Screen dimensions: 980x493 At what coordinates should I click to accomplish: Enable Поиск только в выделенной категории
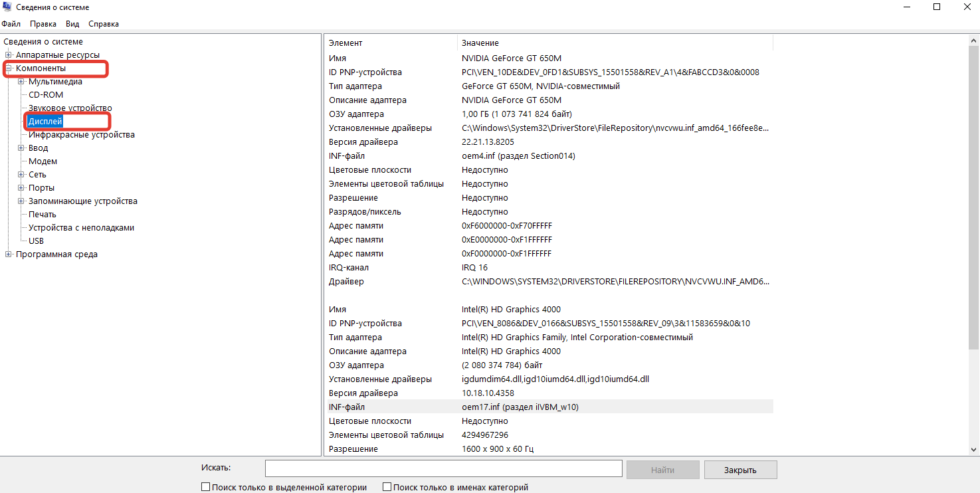(206, 487)
